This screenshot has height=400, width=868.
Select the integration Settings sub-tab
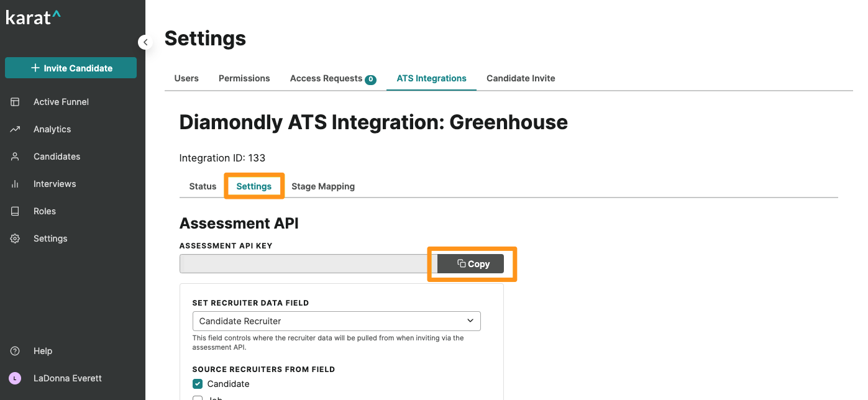click(x=254, y=186)
